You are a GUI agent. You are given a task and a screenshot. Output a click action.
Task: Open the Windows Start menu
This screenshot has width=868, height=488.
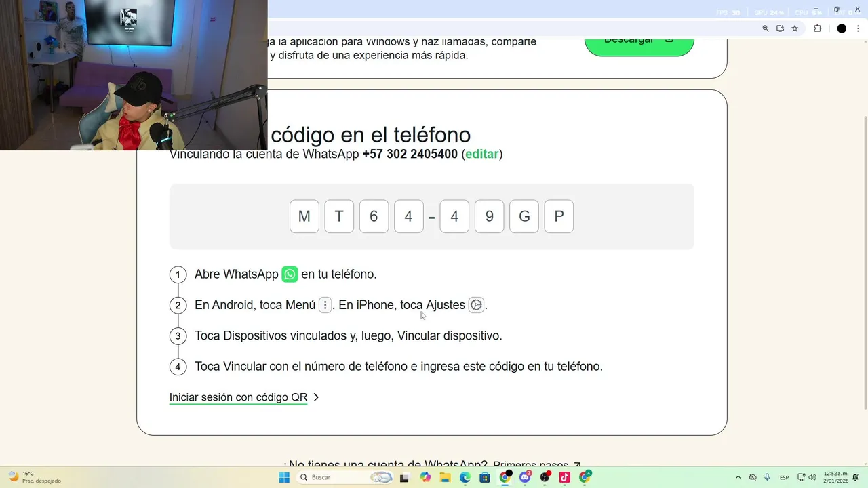coord(284,477)
